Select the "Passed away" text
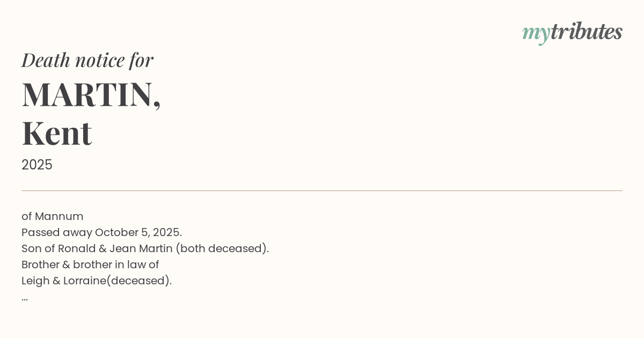 click(56, 232)
